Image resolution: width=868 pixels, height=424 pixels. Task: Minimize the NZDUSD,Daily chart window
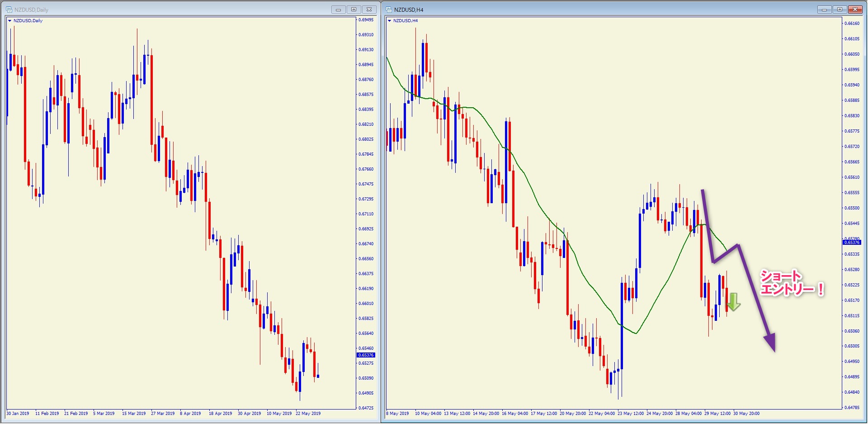(338, 10)
